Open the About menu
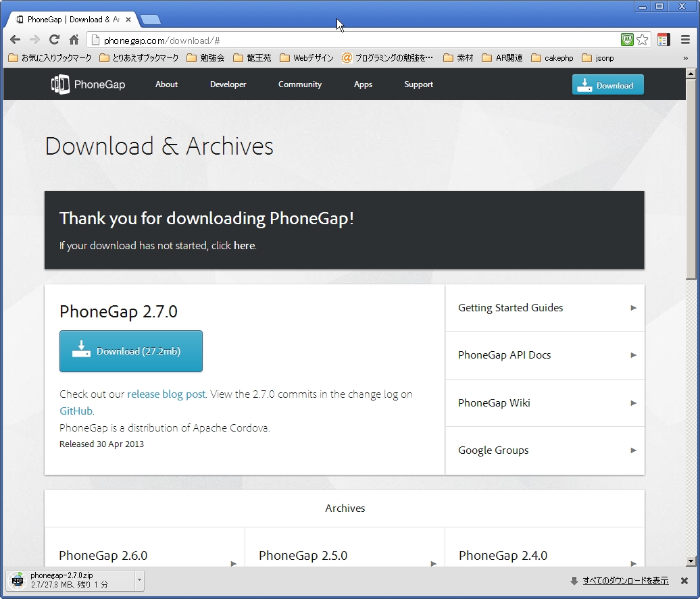 (166, 84)
